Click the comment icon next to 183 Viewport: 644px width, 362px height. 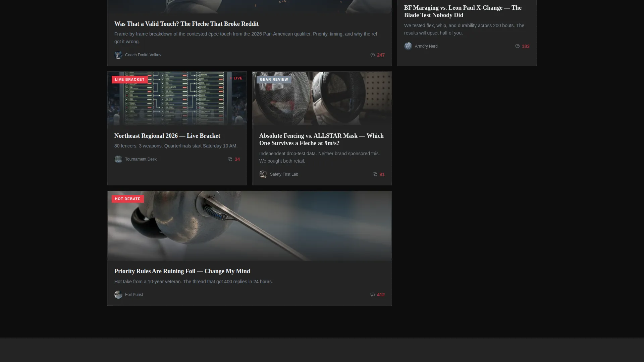tap(517, 46)
